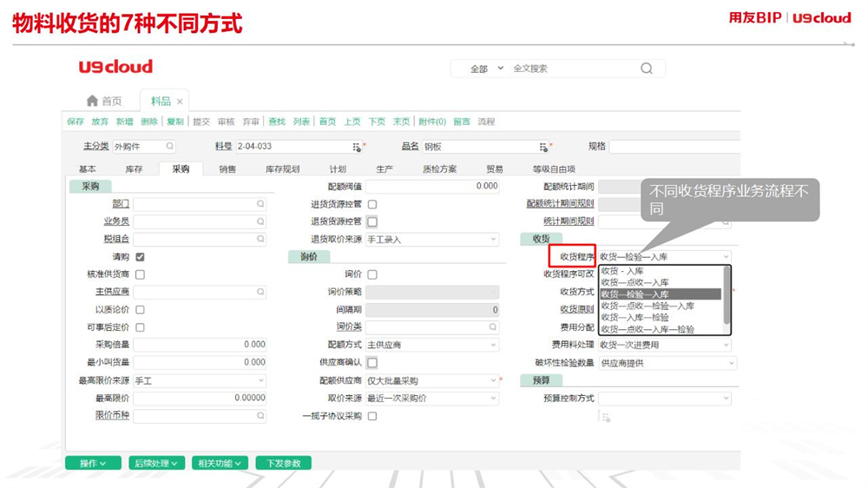
Task: Toggle 退货货源控管 checkbox
Action: (x=372, y=221)
